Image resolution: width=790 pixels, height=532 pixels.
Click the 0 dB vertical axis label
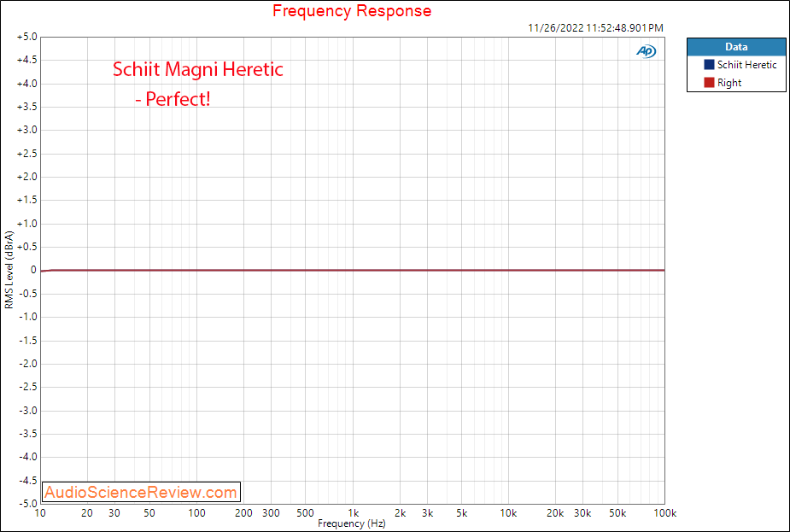[33, 270]
